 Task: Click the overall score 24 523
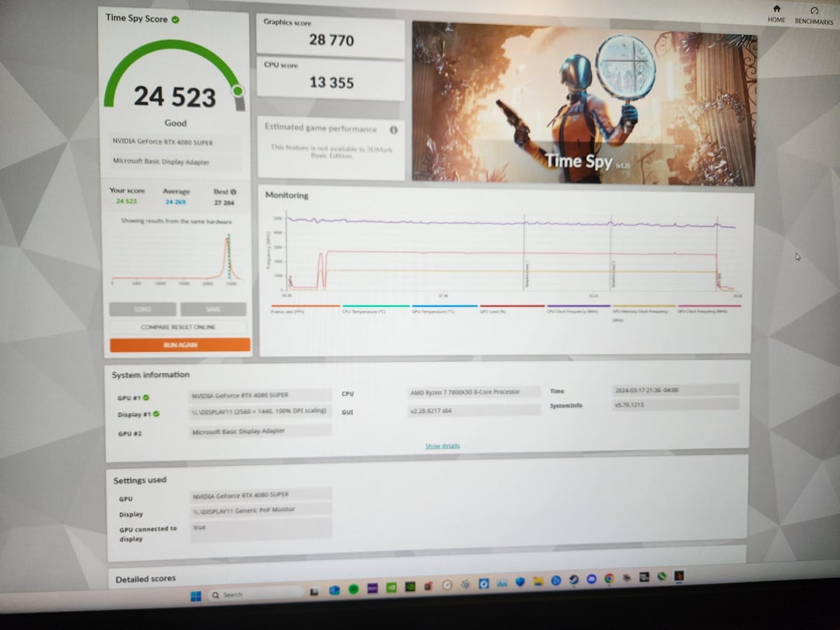pos(175,97)
